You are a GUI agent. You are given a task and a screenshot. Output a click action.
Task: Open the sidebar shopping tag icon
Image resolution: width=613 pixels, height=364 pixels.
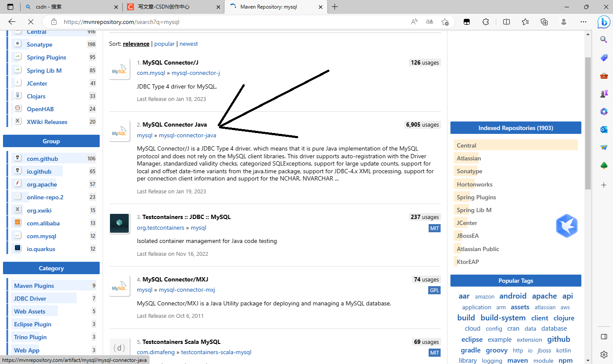[604, 57]
